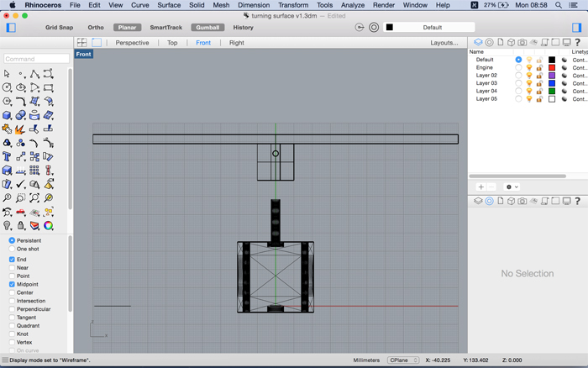Toggle the Ortho mode button
Viewport: 588px width, 368px height.
[x=96, y=28]
